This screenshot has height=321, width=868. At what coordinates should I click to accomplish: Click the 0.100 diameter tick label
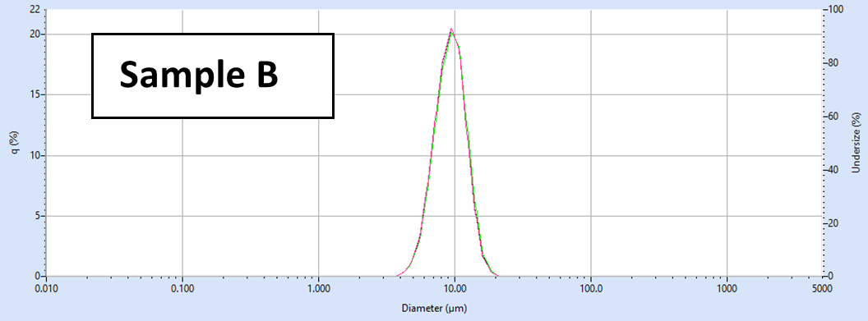coord(182,289)
